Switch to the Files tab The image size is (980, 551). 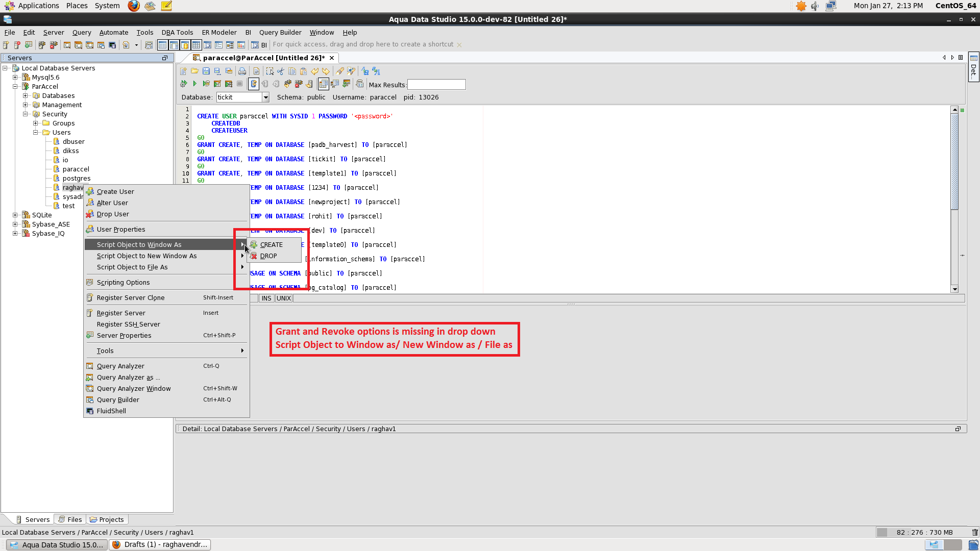pos(70,519)
